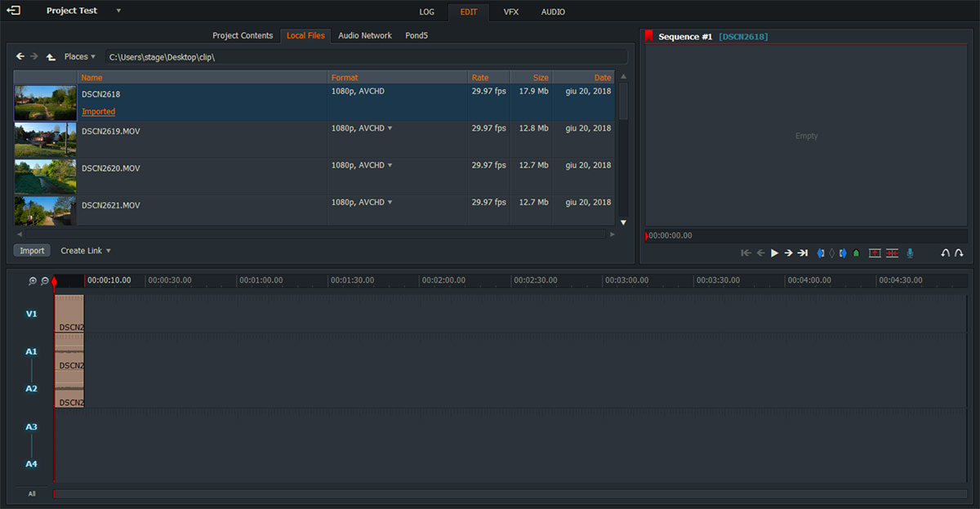Click the Undo curved arrow icon
The width and height of the screenshot is (980, 509).
click(945, 253)
